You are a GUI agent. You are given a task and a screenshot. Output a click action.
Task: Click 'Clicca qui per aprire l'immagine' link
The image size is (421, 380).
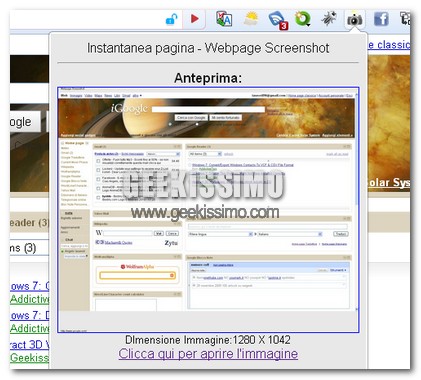pos(208,354)
